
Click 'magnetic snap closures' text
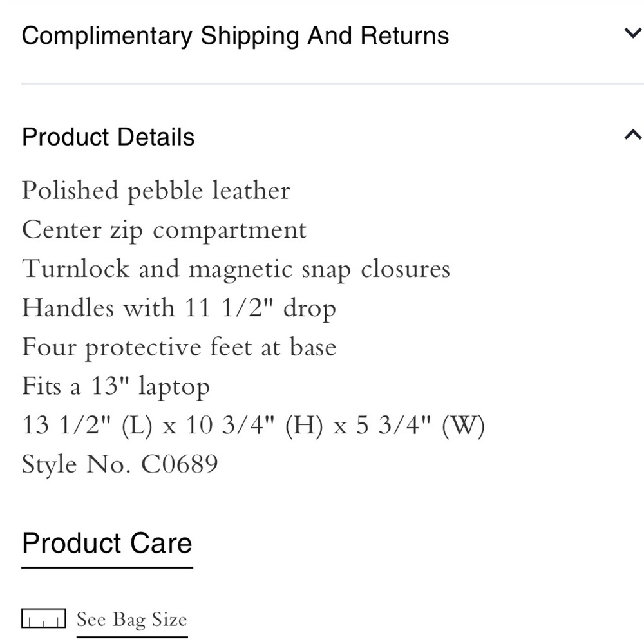pos(319,270)
